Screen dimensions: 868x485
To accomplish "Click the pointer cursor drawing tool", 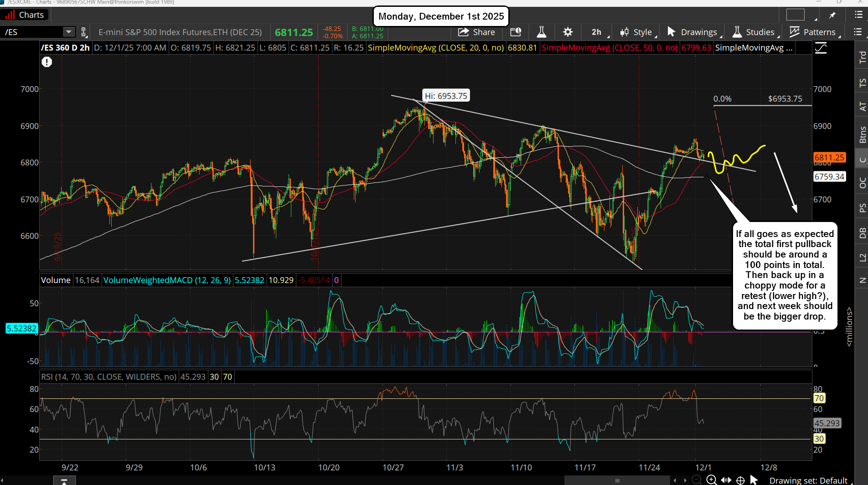I will coord(754,480).
